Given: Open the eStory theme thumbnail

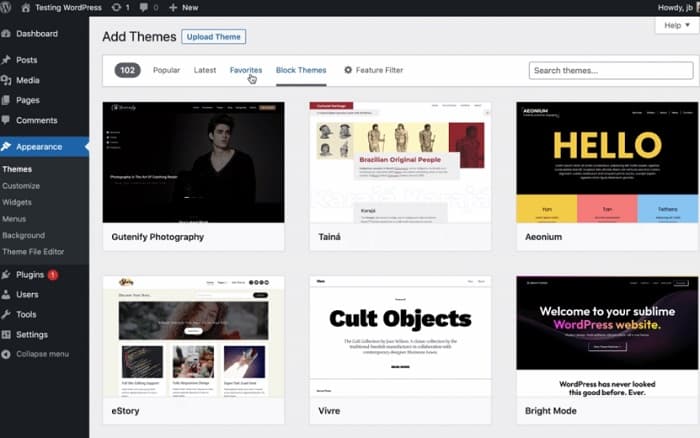Looking at the screenshot, I should point(193,336).
